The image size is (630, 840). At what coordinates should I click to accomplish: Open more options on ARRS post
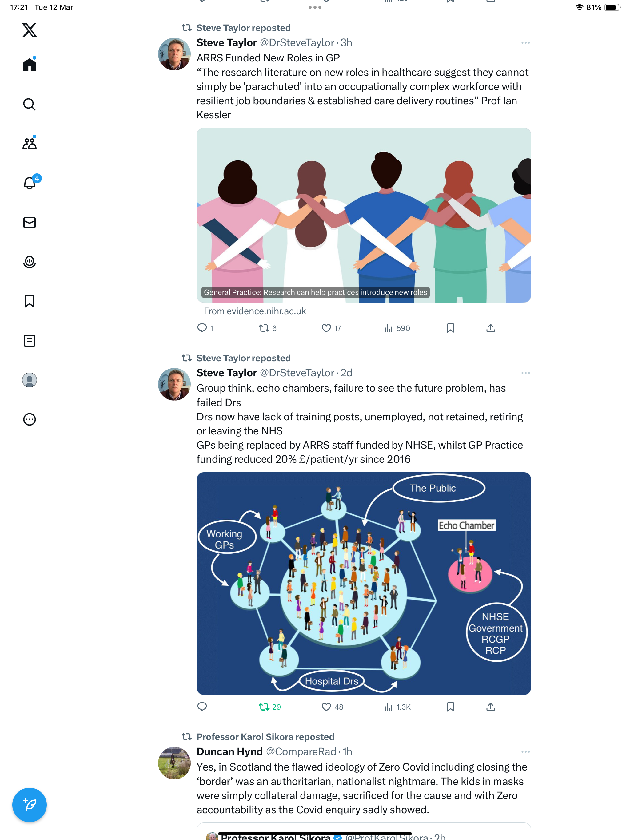(525, 43)
